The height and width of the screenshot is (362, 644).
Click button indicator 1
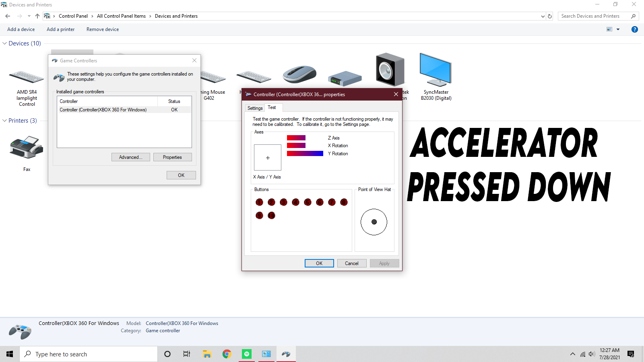[259, 202]
